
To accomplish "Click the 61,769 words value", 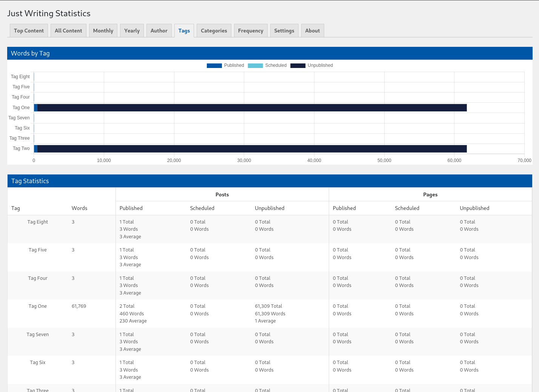I will [79, 306].
